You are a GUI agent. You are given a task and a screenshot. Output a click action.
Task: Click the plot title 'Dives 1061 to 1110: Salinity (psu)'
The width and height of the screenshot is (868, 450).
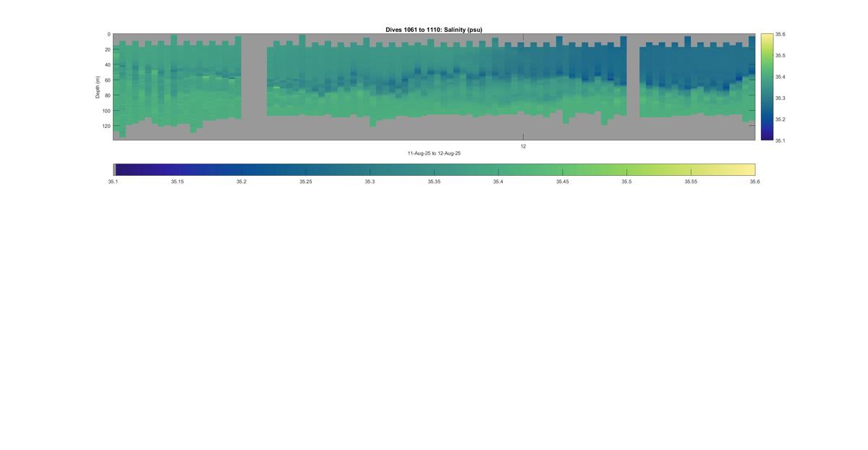434,30
